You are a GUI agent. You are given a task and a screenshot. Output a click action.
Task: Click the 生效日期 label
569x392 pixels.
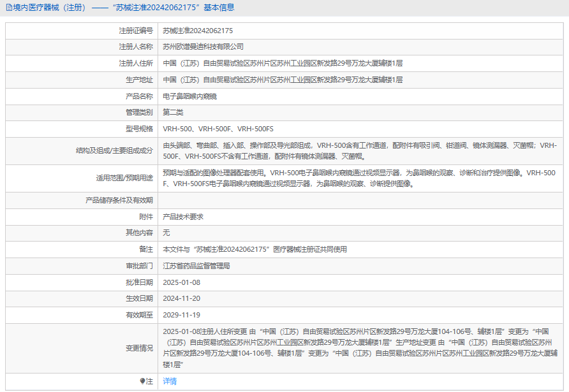(x=139, y=298)
